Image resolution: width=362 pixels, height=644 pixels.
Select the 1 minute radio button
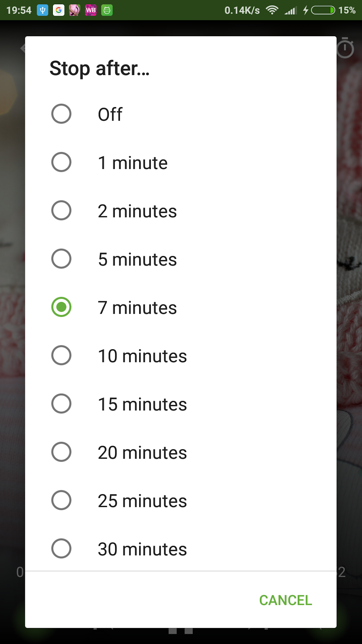61,162
